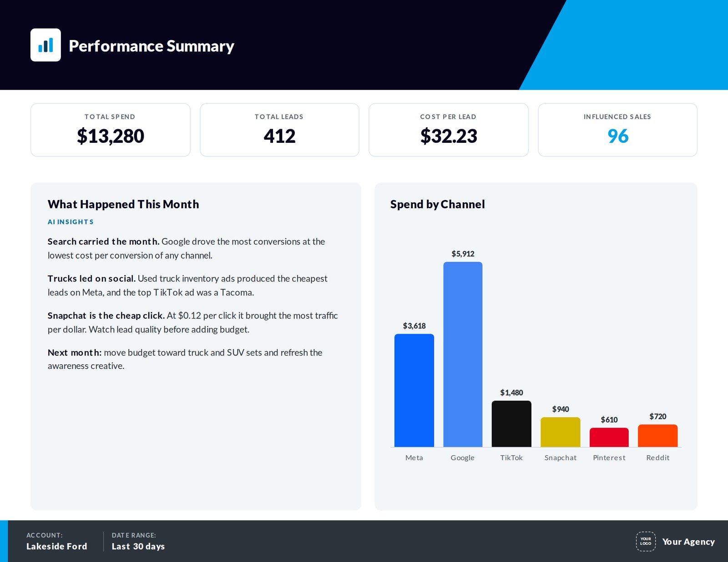Click the Total Spend card

[x=111, y=130]
